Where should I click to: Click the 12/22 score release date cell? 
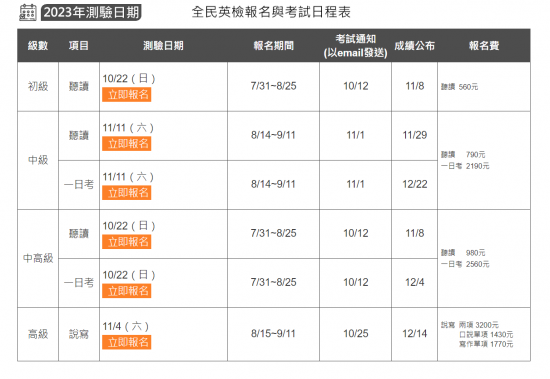coord(415,184)
